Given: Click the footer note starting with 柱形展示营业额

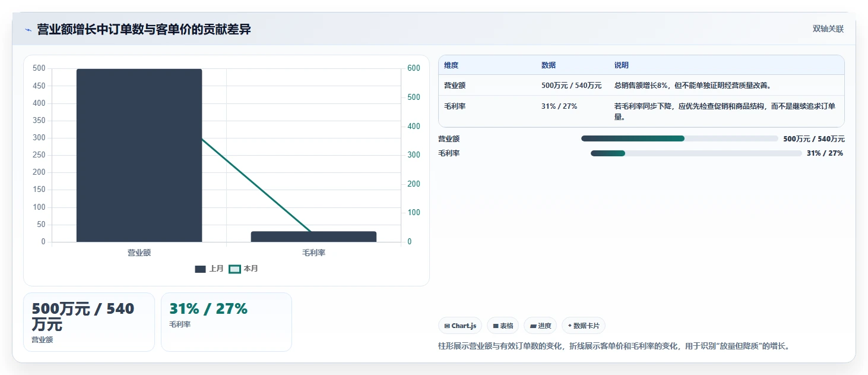Looking at the screenshot, I should point(614,346).
